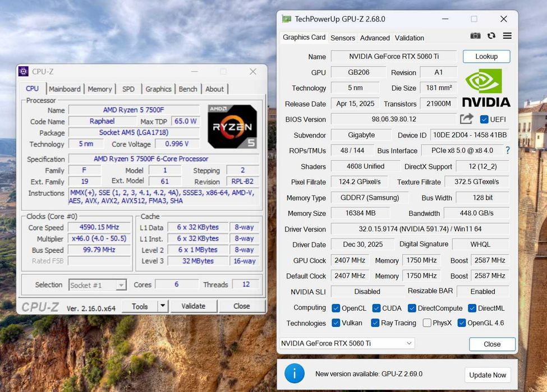Click the CPU-Z title bar app icon
Screen dimensions: 547x392
[24, 71]
